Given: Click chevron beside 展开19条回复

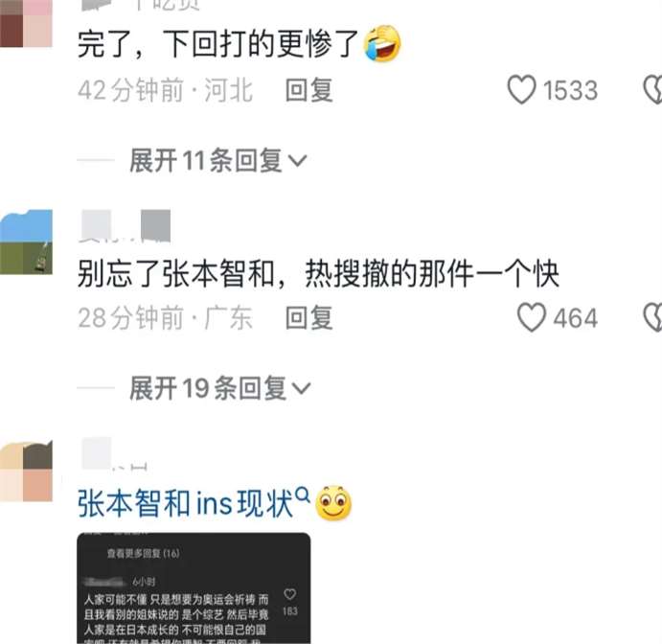Looking at the screenshot, I should pyautogui.click(x=302, y=388).
